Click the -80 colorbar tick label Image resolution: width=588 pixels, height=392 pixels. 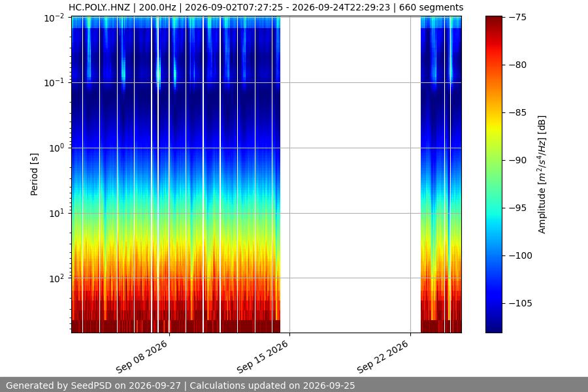(x=517, y=65)
